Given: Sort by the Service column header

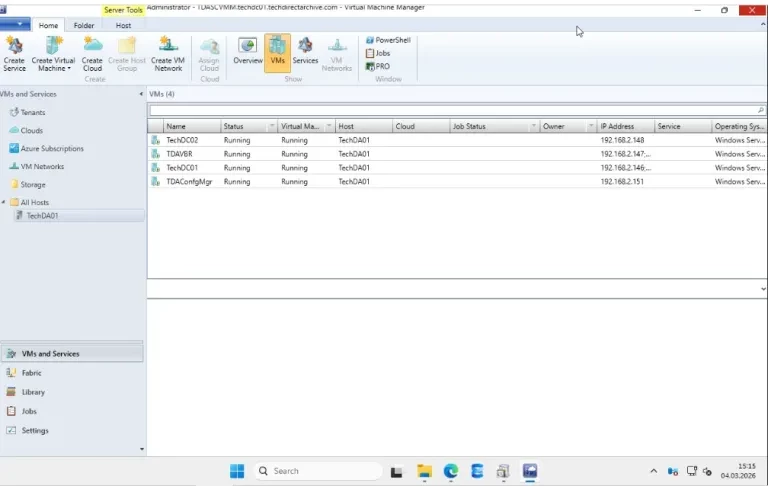Looking at the screenshot, I should point(683,126).
